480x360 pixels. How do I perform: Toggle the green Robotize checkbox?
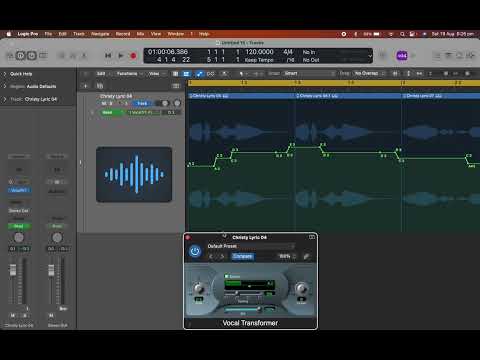[x=227, y=276]
